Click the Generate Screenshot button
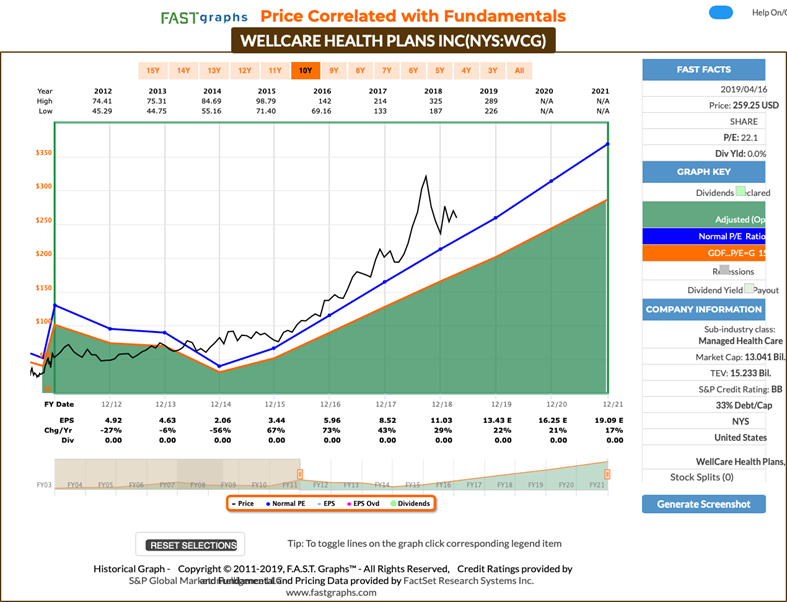Screen dimensions: 787x602 704,504
